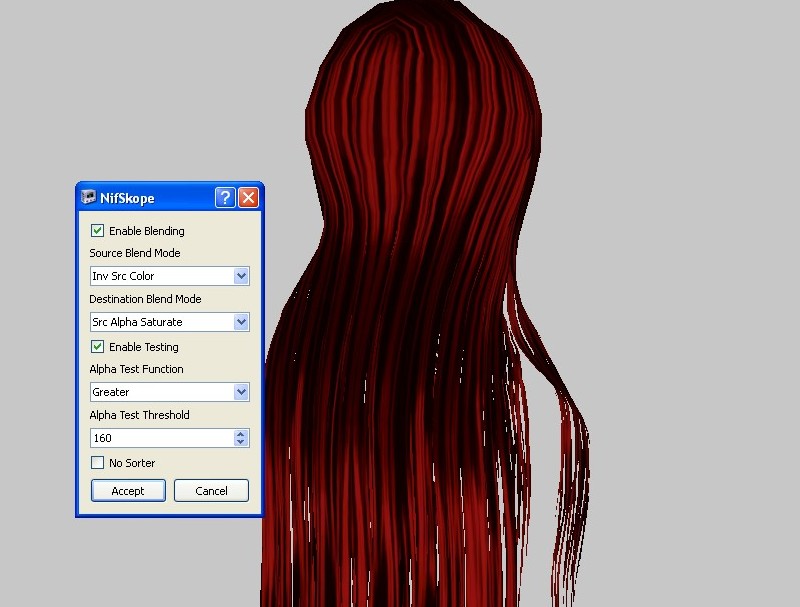
Task: Enable the No Sorter checkbox
Action: [x=97, y=463]
